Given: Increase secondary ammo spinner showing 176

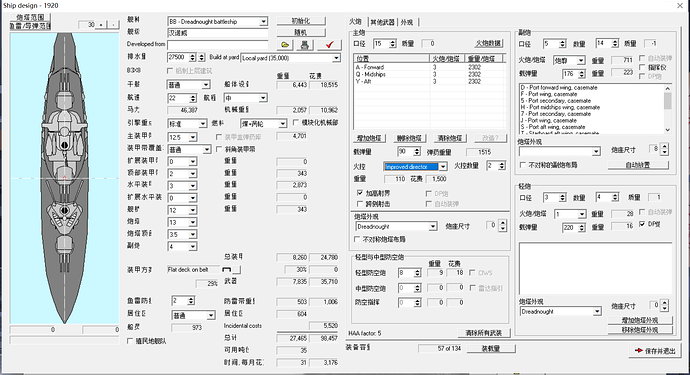Looking at the screenshot, I should pos(582,71).
